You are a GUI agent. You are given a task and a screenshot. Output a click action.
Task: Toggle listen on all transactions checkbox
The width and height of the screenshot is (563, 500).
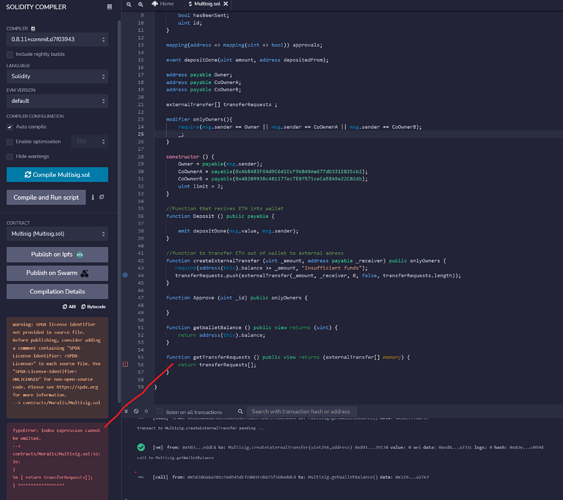[160, 412]
